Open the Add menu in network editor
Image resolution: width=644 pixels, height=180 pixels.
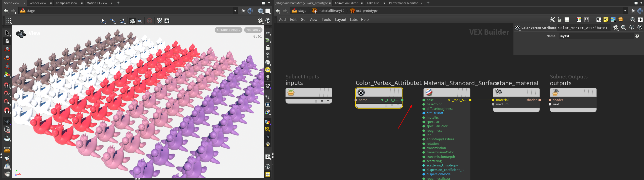click(x=282, y=20)
